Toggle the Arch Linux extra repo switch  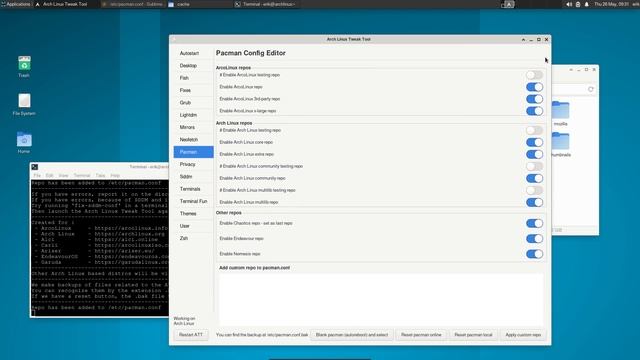point(534,154)
